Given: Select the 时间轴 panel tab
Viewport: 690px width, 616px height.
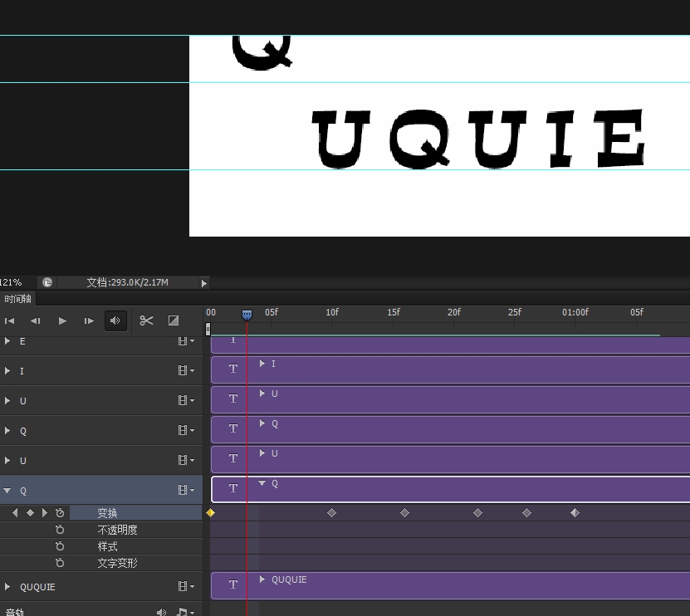Looking at the screenshot, I should click(17, 300).
